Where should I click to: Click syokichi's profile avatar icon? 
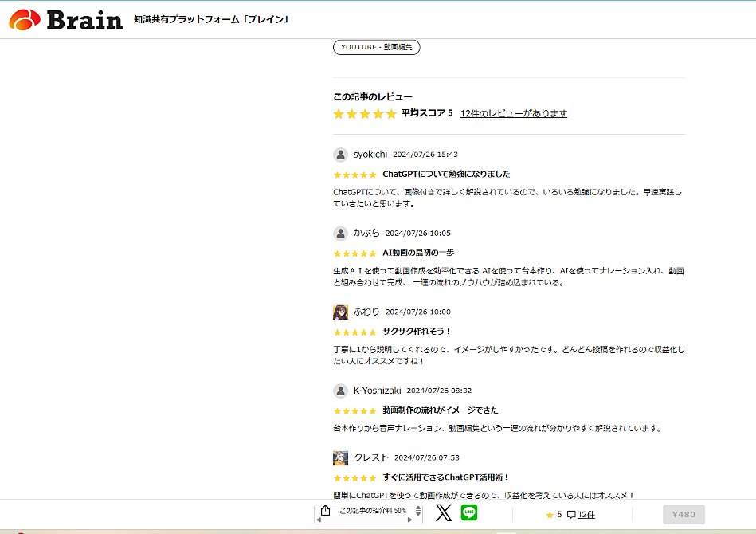coord(340,155)
